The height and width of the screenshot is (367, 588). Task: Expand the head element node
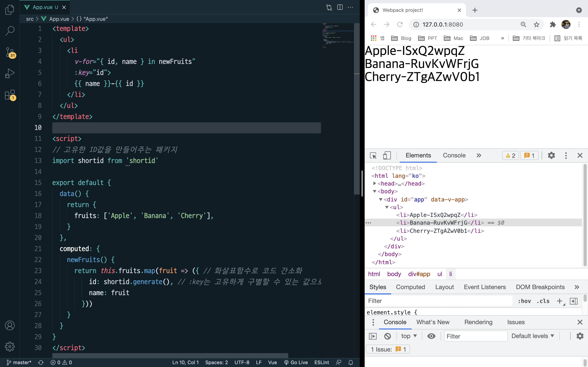point(374,183)
